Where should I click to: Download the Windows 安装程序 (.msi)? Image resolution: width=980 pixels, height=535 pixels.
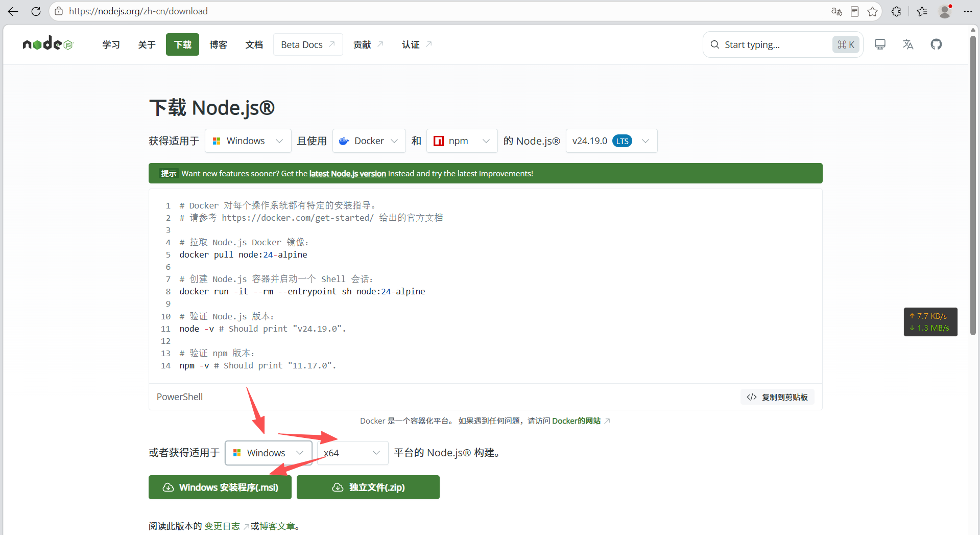coord(220,487)
